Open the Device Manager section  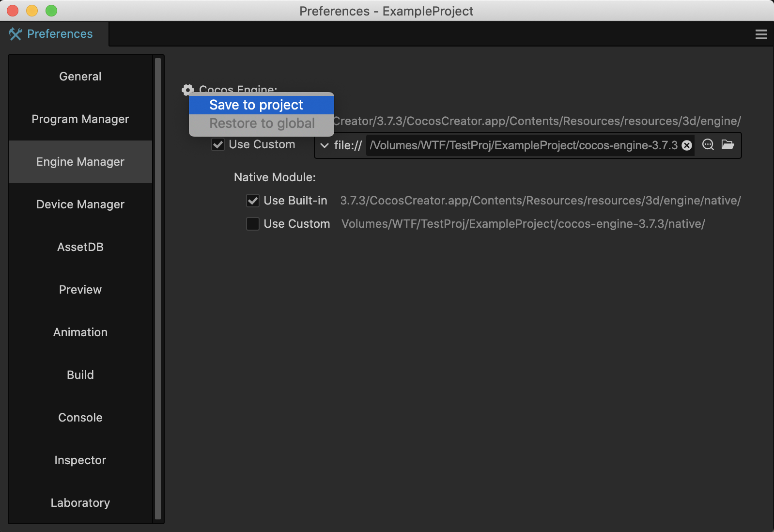(80, 204)
